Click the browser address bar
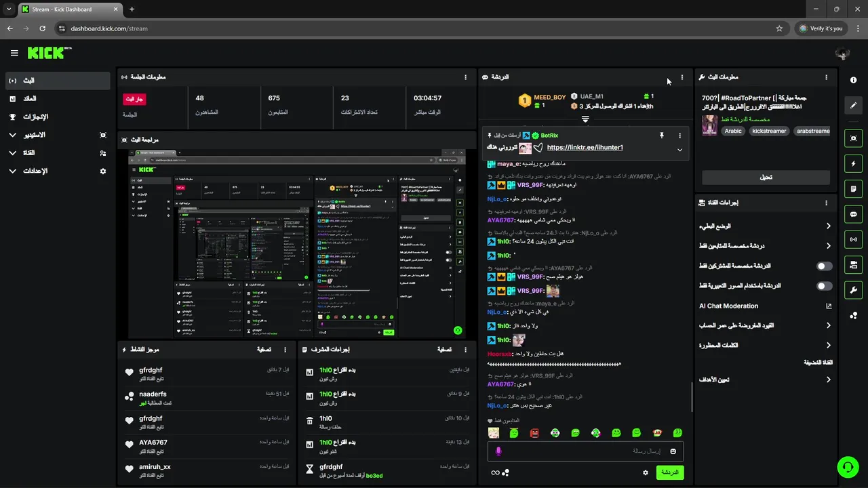The width and height of the screenshot is (868, 488). [x=420, y=28]
